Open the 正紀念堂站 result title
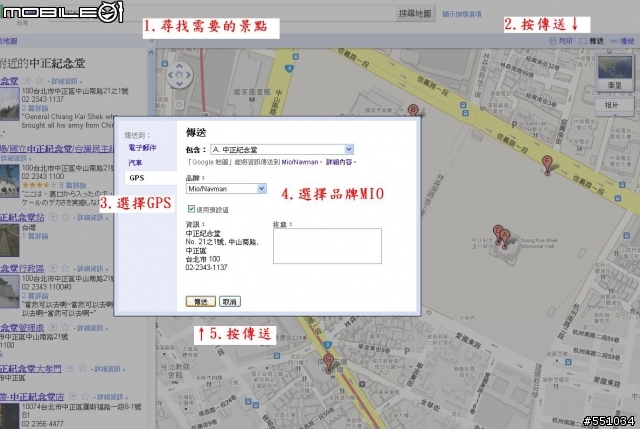The image size is (640, 429). tap(22, 217)
